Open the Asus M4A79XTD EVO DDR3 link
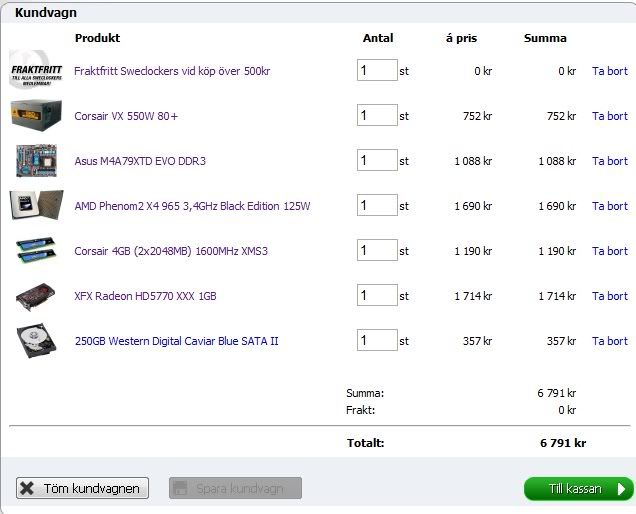 coord(140,161)
